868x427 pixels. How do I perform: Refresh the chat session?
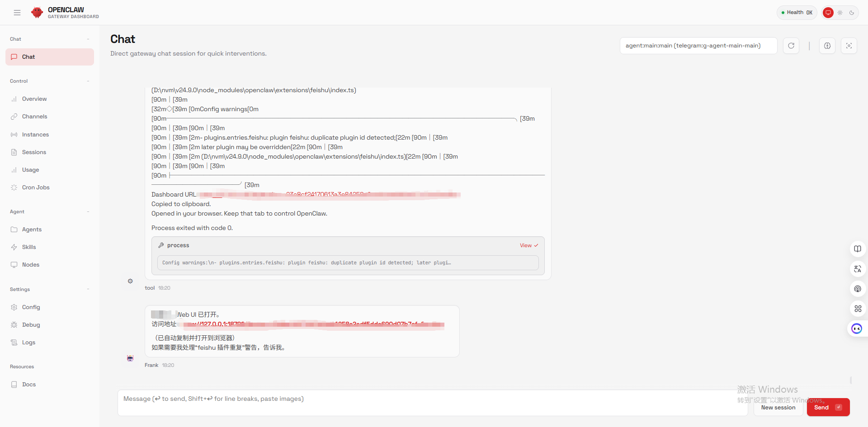(x=791, y=46)
